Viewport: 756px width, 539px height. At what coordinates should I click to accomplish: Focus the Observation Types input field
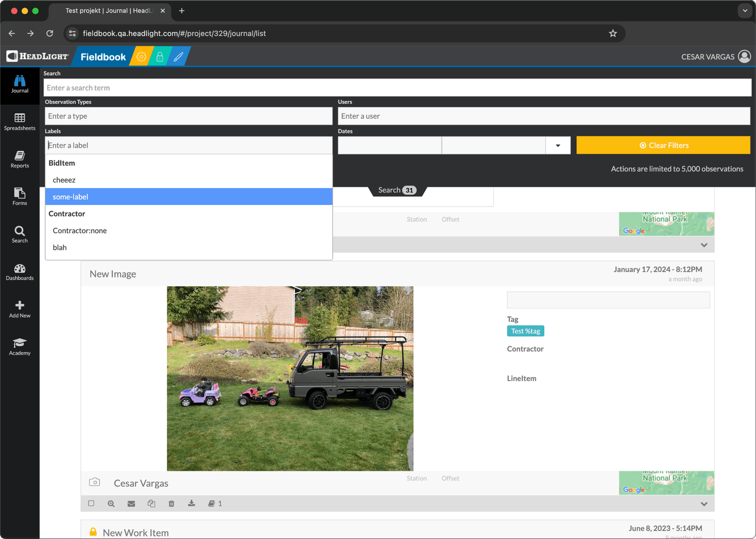(189, 116)
